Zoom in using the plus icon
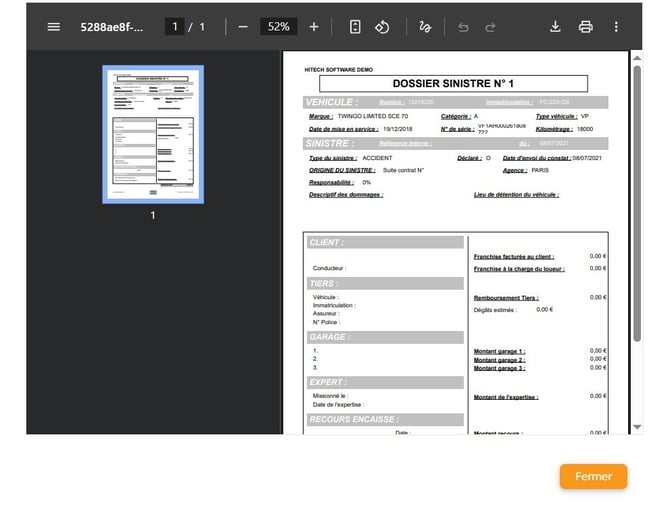Screen dimensions: 670x512 (x=314, y=27)
